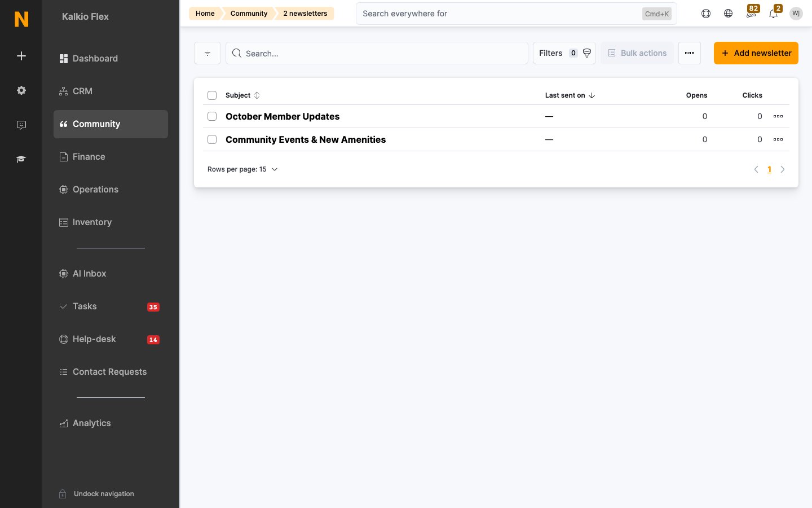Click the collapse filter icon left of search
Viewport: 812px width, 508px height.
[208, 53]
